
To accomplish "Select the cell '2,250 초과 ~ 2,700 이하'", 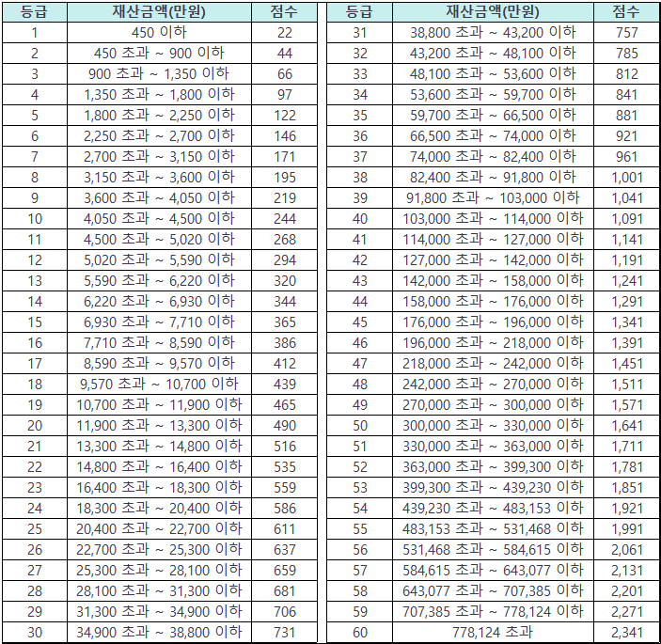I will pos(159,135).
